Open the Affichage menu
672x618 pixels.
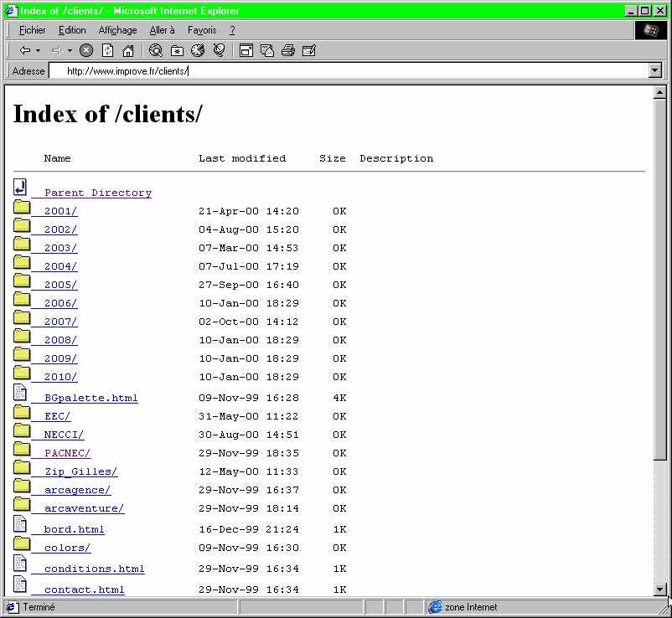coord(117,30)
